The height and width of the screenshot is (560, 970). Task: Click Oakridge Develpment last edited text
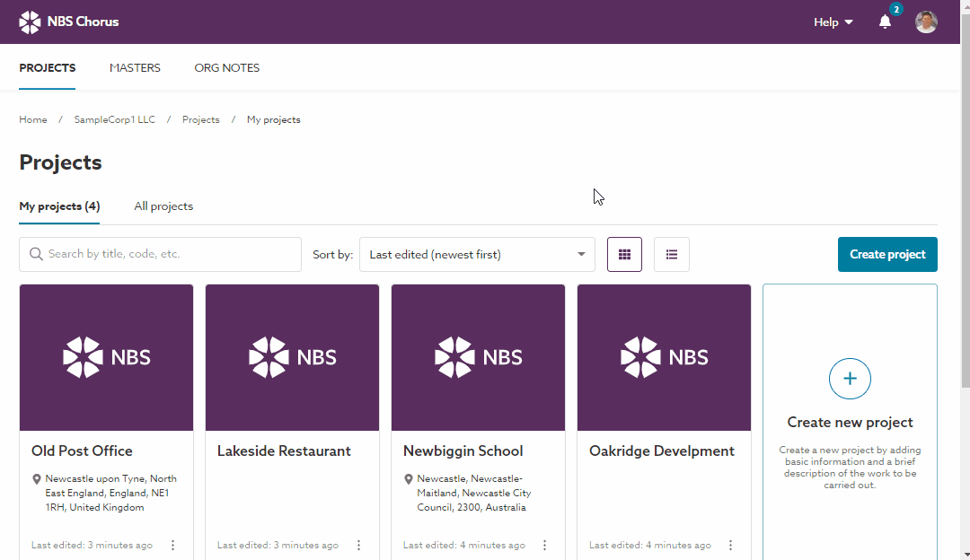click(649, 545)
